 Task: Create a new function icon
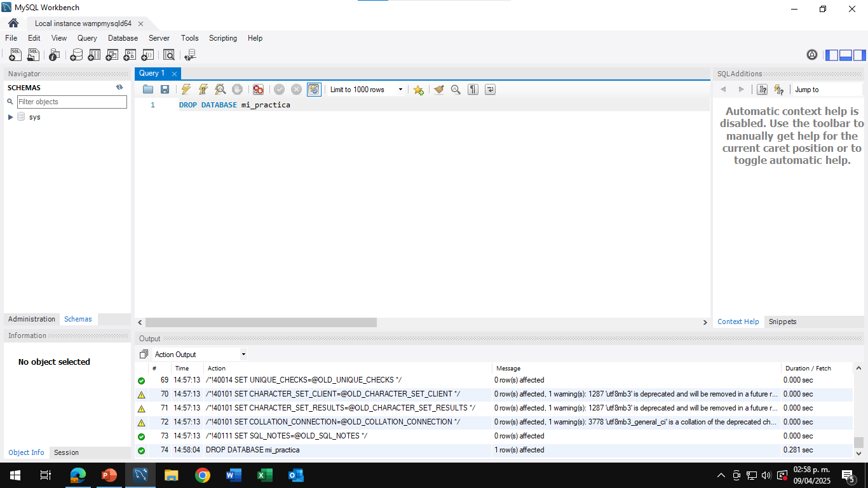tap(147, 55)
